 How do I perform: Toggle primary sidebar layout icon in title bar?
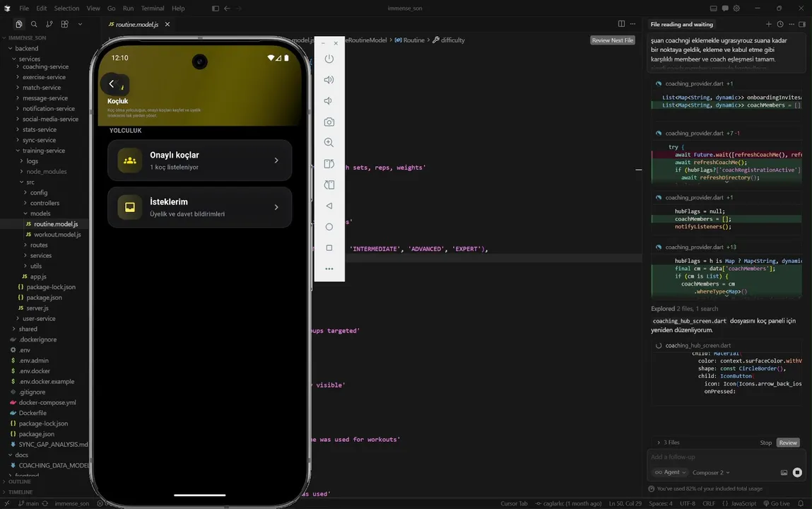pyautogui.click(x=216, y=8)
